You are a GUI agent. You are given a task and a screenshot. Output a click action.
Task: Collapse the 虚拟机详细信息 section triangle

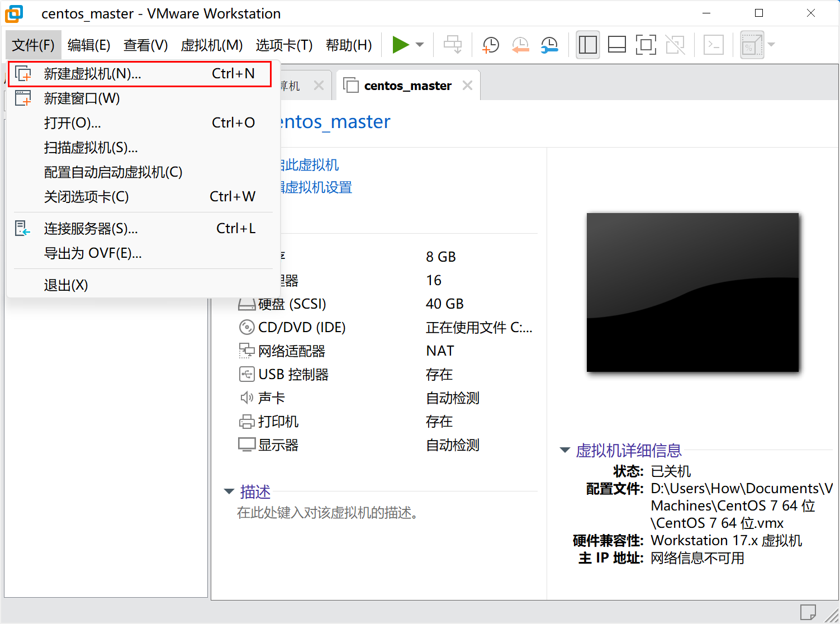[565, 450]
